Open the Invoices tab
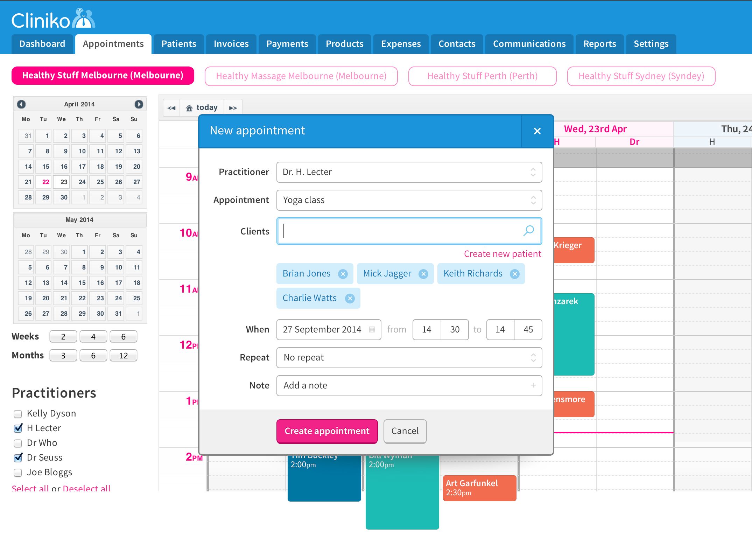 [231, 44]
